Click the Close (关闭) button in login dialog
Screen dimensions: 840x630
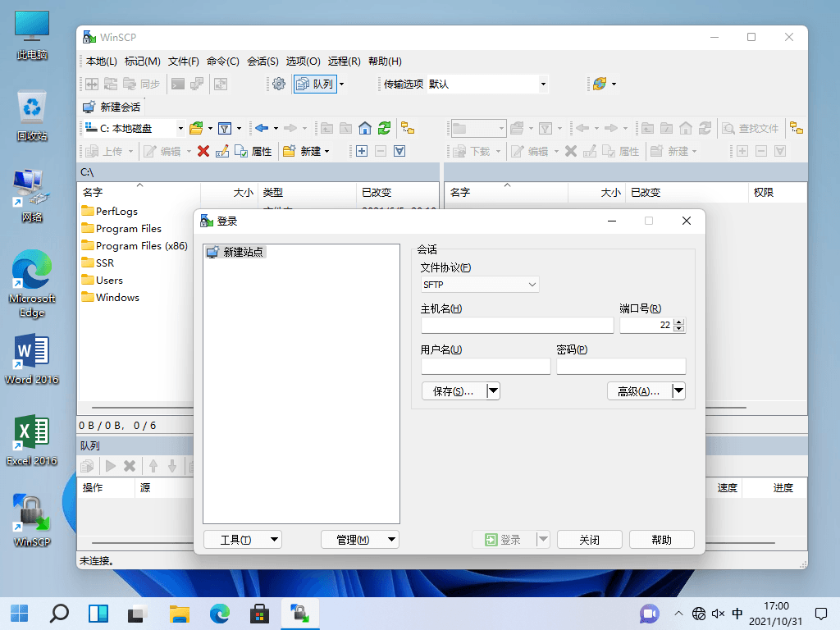(x=589, y=540)
